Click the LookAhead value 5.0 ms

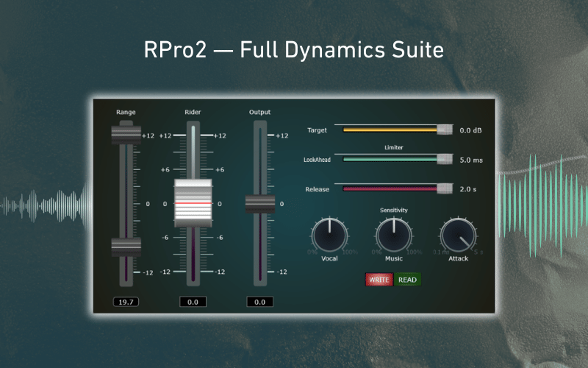471,160
